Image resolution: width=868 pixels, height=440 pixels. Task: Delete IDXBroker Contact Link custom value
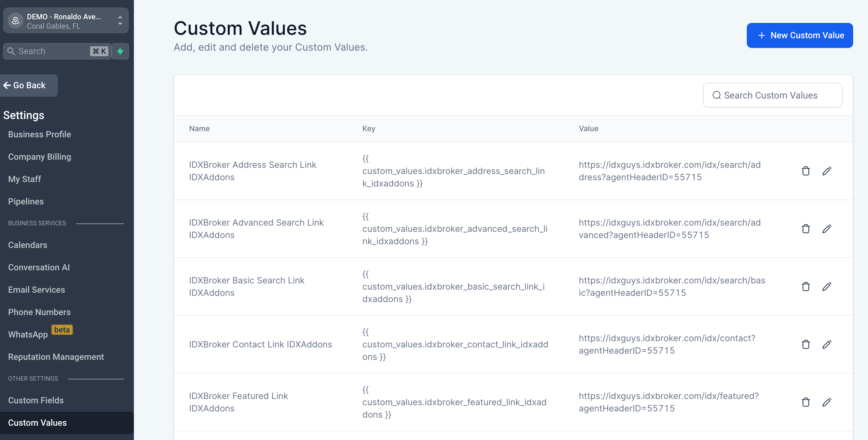(805, 344)
